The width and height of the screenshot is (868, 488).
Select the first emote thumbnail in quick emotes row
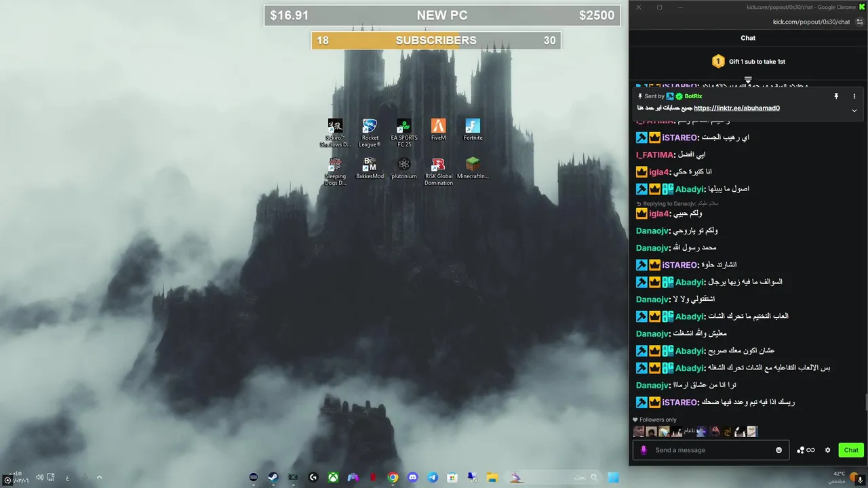point(639,432)
